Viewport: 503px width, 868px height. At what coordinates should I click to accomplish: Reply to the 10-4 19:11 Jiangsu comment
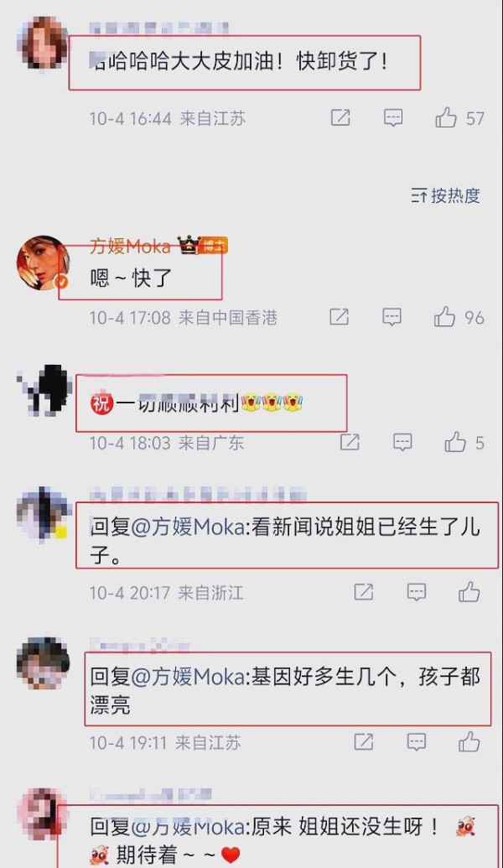417,742
